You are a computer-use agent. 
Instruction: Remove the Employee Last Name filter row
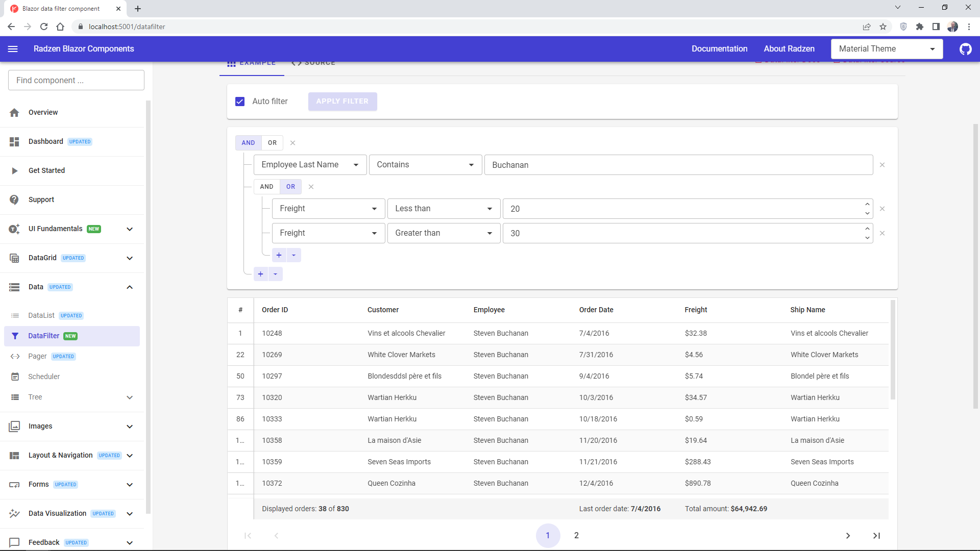point(882,165)
